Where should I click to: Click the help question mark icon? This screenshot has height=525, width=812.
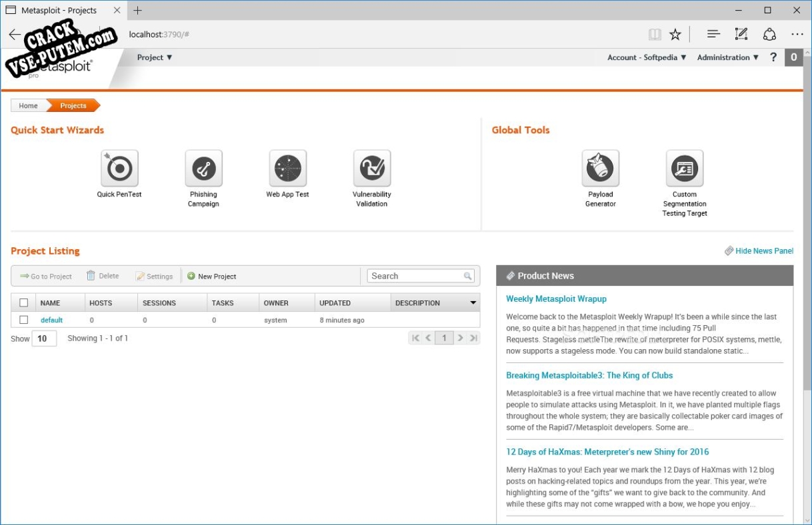click(773, 57)
